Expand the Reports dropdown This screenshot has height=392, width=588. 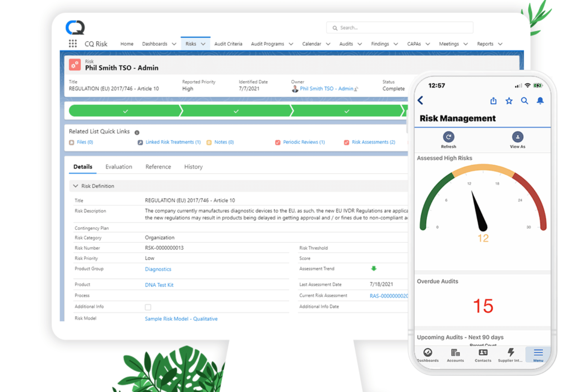489,44
